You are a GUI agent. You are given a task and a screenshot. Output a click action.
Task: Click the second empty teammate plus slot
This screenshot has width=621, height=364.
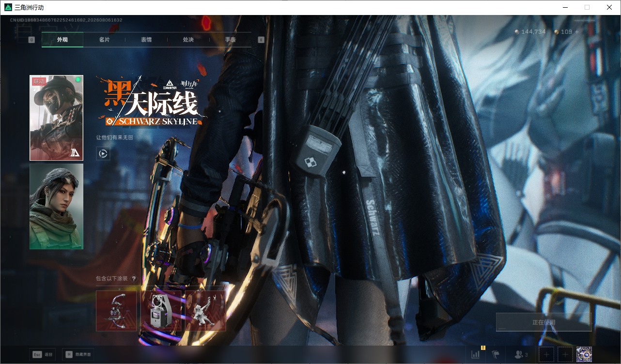565,354
